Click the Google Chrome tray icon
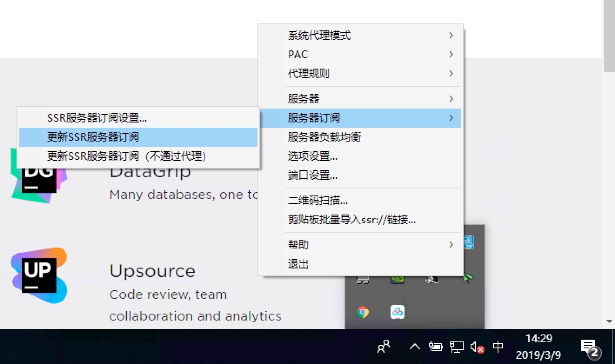 [362, 312]
